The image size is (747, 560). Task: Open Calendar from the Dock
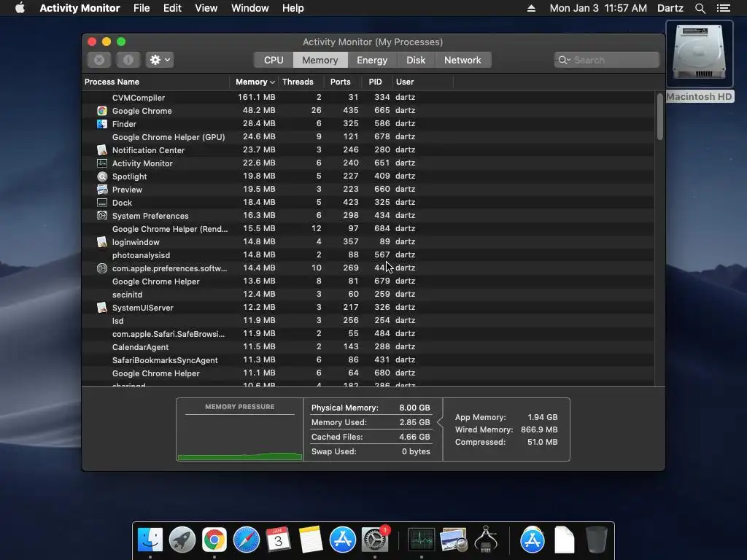[x=278, y=540]
